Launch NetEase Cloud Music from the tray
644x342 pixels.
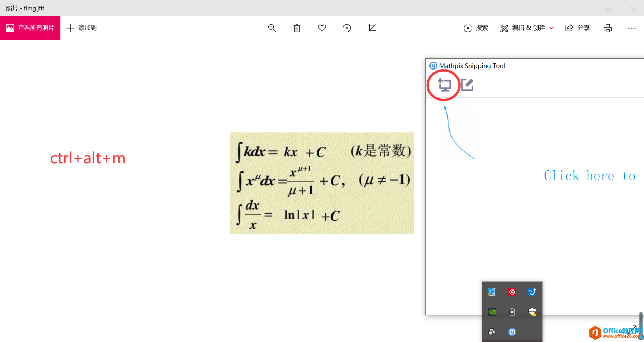[x=512, y=291]
